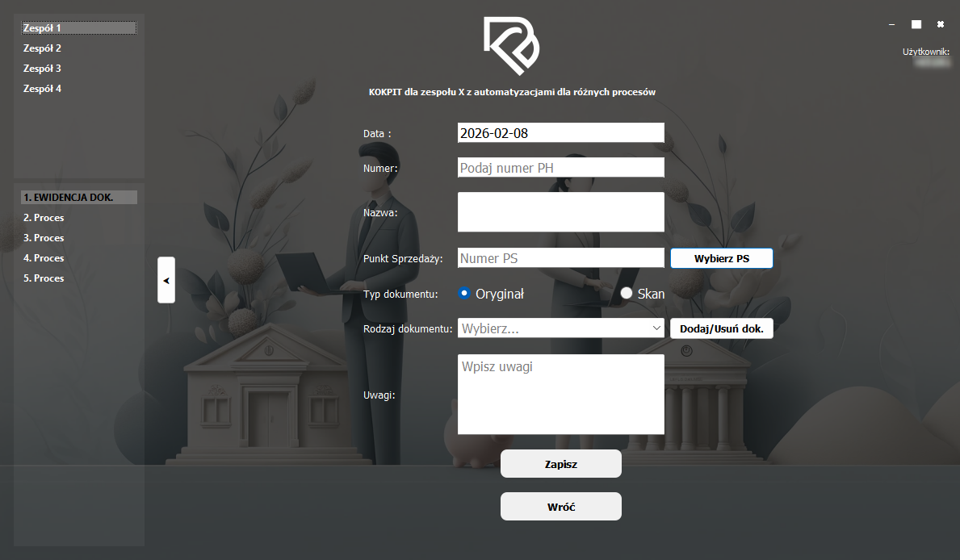This screenshot has height=560, width=960.
Task: Save the form with Zapisz
Action: (x=561, y=464)
